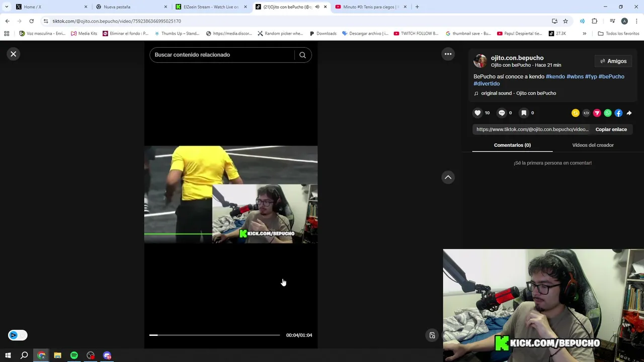Toggle the autoscroll switch at bottom left

tap(18, 335)
